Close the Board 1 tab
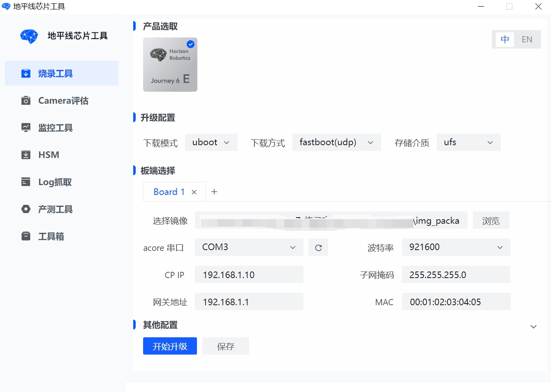Image resolution: width=551 pixels, height=392 pixels. tap(194, 192)
